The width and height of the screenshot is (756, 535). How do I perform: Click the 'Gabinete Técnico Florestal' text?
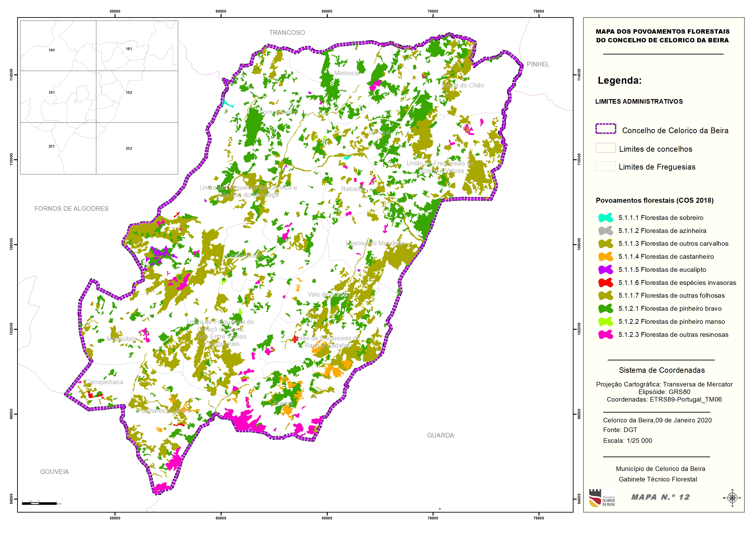(657, 479)
